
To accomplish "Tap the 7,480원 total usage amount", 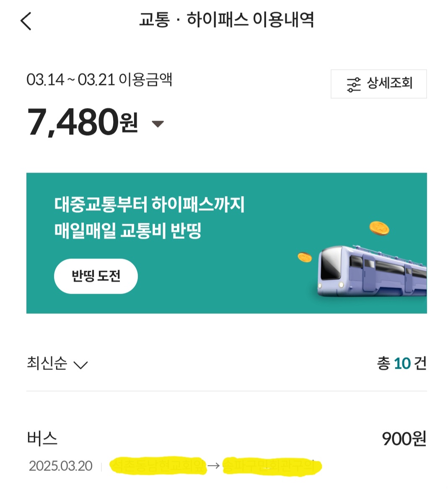I will (83, 122).
